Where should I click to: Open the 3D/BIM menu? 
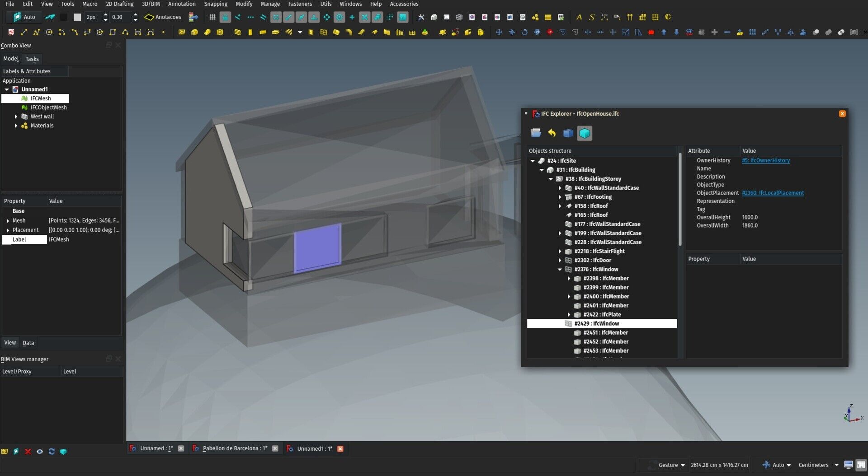[151, 4]
